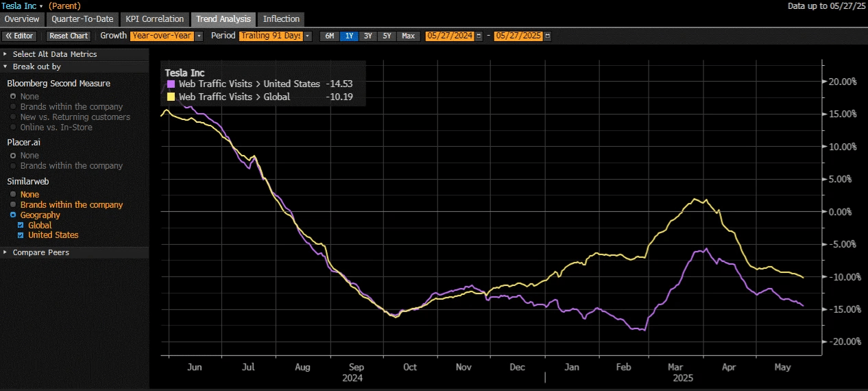Open the start date calendar picker icon
The height and width of the screenshot is (391, 868).
coord(479,36)
